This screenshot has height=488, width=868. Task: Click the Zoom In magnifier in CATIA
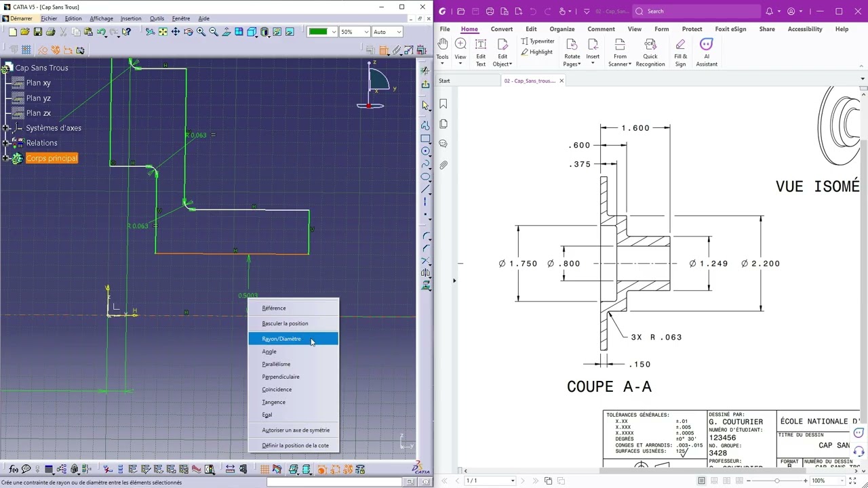pyautogui.click(x=201, y=32)
